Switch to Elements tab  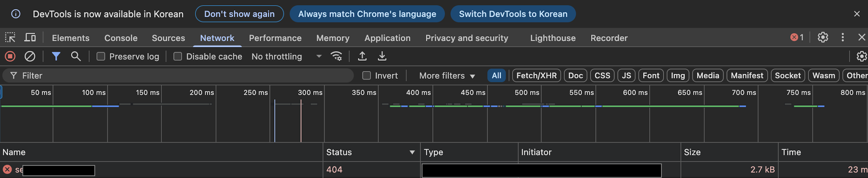pos(71,38)
